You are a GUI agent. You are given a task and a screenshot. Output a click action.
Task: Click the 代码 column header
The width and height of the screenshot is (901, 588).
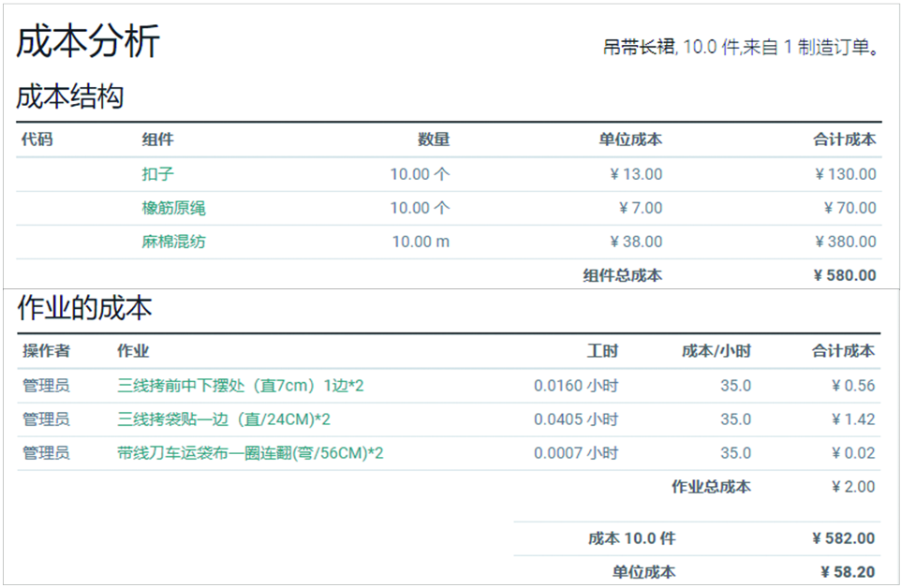pyautogui.click(x=37, y=140)
